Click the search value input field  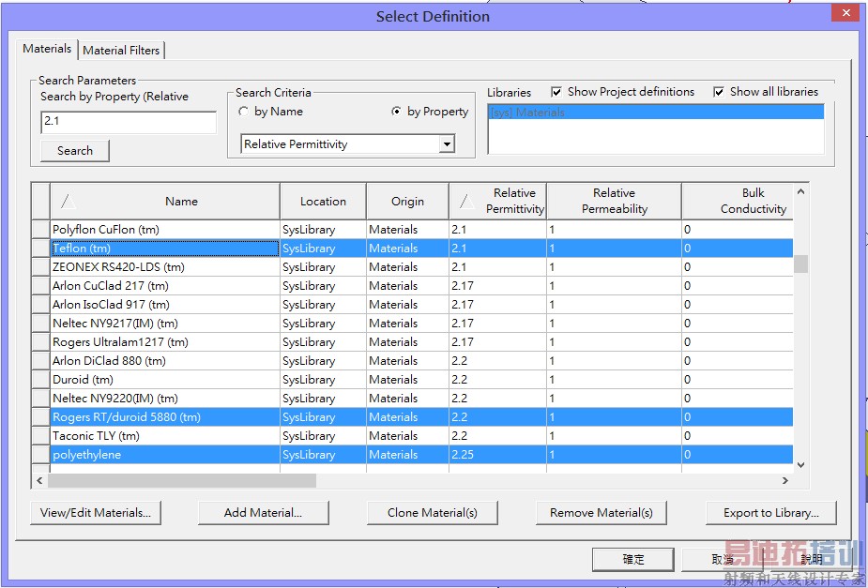(x=129, y=122)
